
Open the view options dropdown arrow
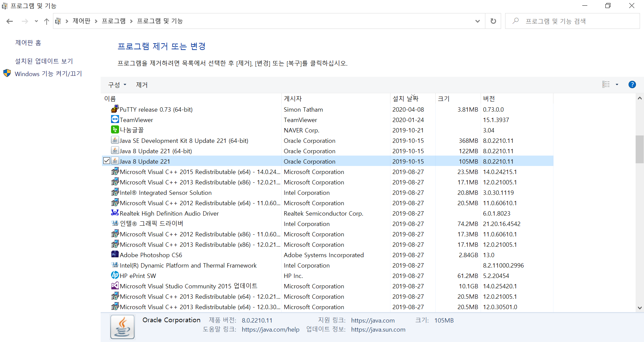(x=617, y=84)
